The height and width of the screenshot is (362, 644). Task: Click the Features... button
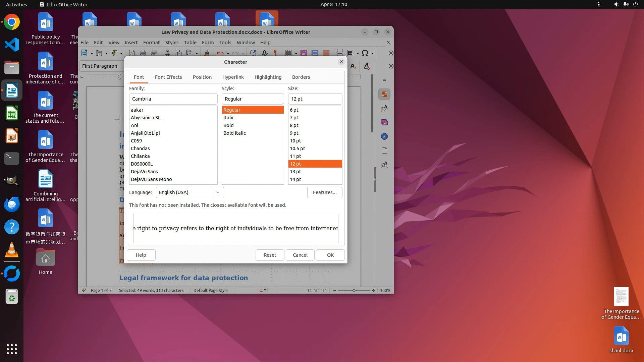click(324, 192)
